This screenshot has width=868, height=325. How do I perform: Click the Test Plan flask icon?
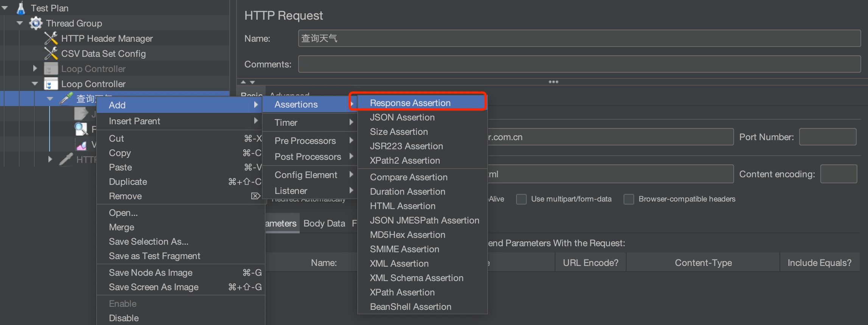coord(21,8)
